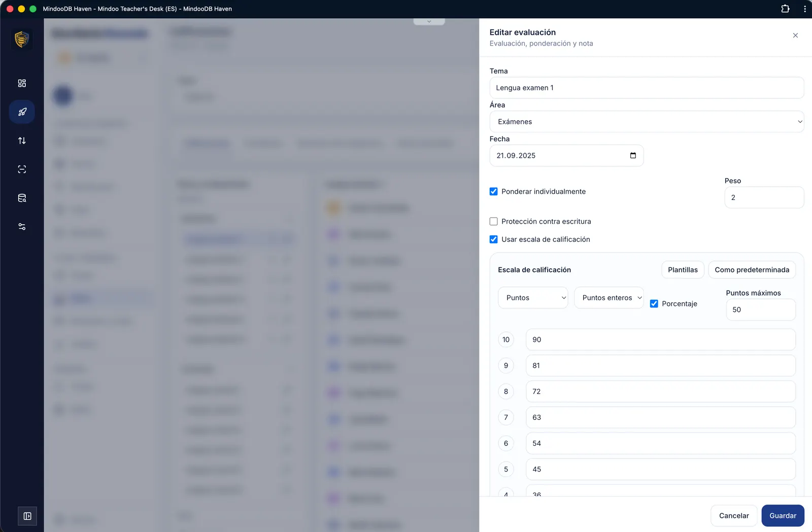This screenshot has height=532, width=812.
Task: Open the Puntos enteros dropdown
Action: 609,298
